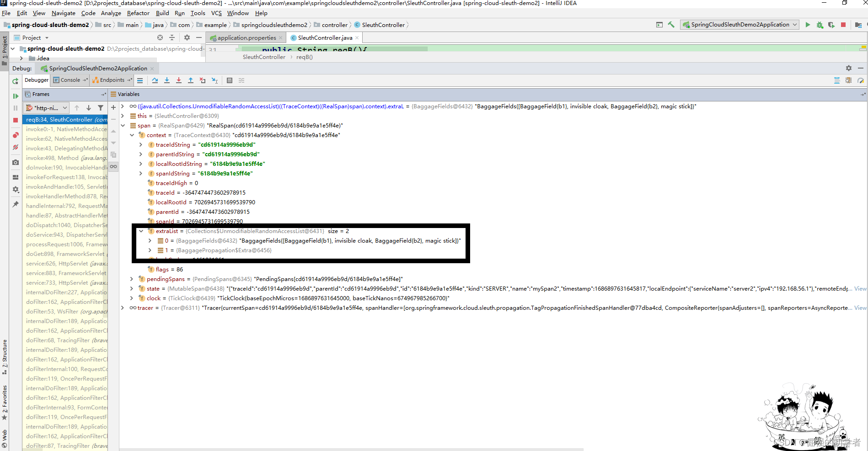Collapse the extraList node
868x451 pixels.
pos(141,231)
